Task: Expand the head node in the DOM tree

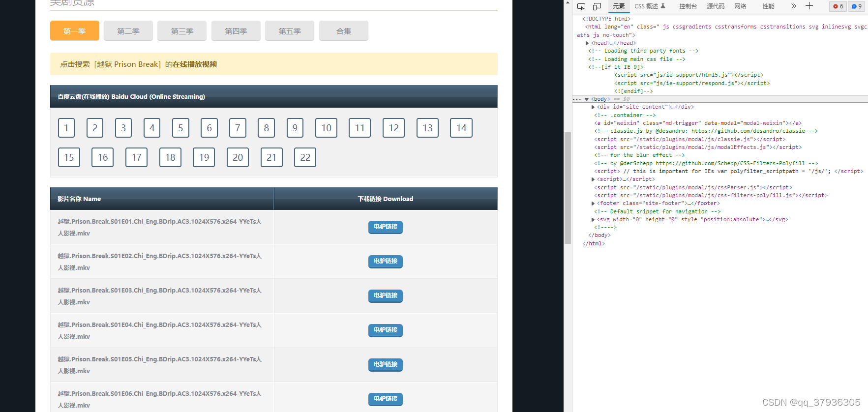Action: [x=587, y=43]
